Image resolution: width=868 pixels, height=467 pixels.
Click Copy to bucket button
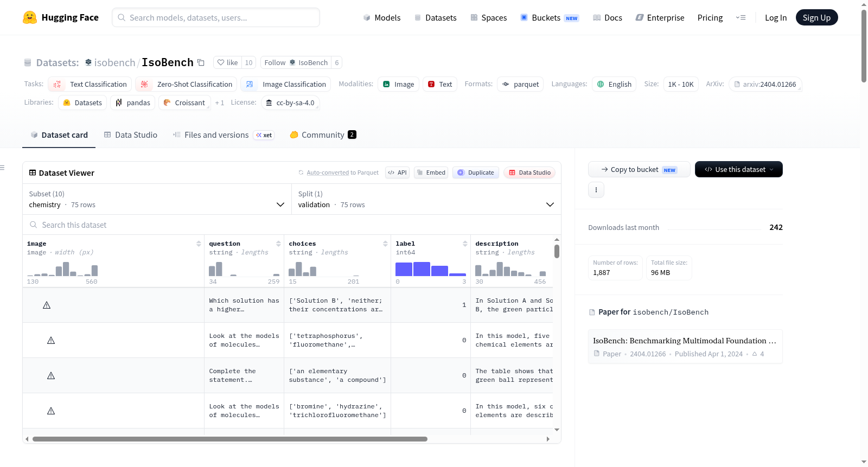point(639,169)
